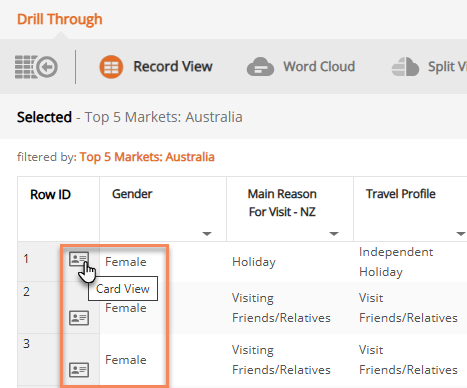Image resolution: width=467 pixels, height=388 pixels.
Task: Click row 3 Visiting Friends/Relatives reason cell
Action: click(x=281, y=360)
